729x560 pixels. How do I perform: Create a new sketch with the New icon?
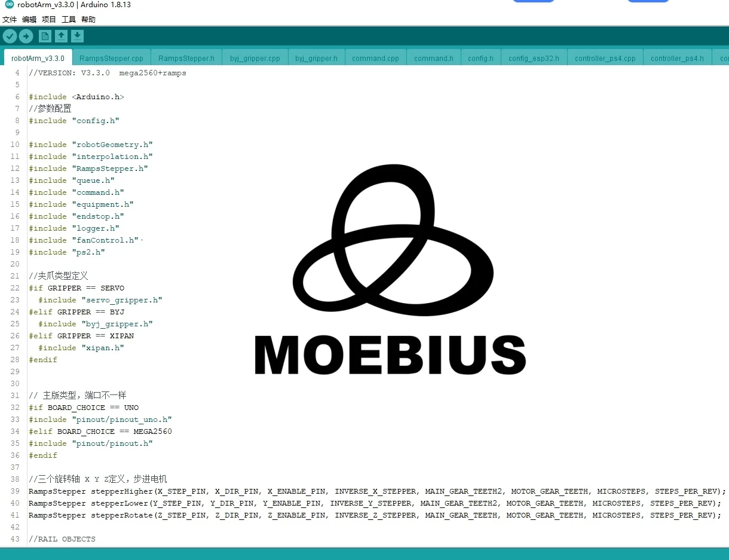(x=45, y=36)
